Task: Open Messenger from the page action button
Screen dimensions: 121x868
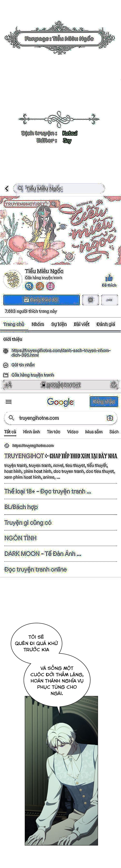Action: 91,300
